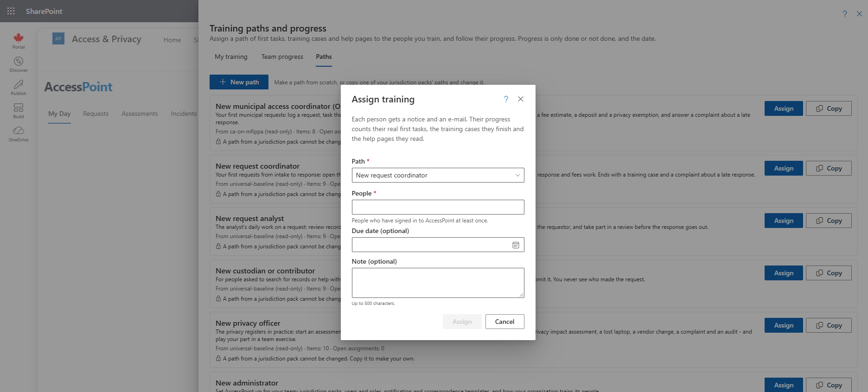Viewport: 868px width, 392px height.
Task: Assign the New request coordinator path
Action: (784, 168)
